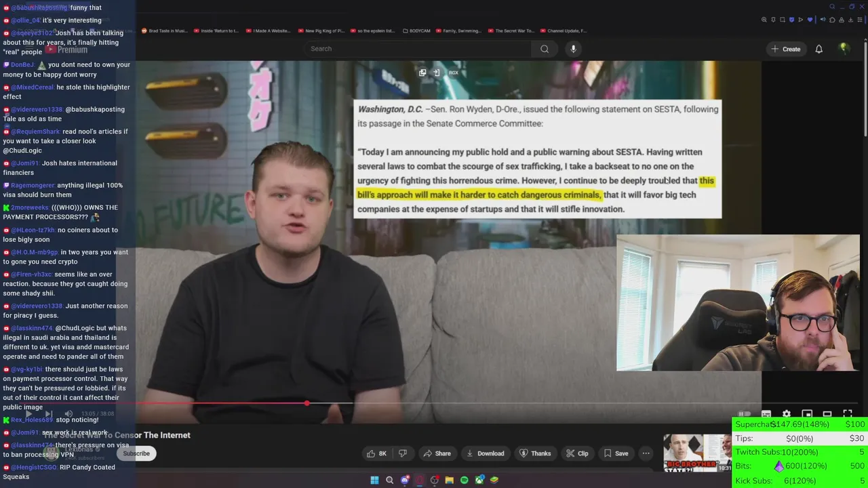Click the browser tab search icon
The height and width of the screenshot is (488, 868).
(832, 7)
